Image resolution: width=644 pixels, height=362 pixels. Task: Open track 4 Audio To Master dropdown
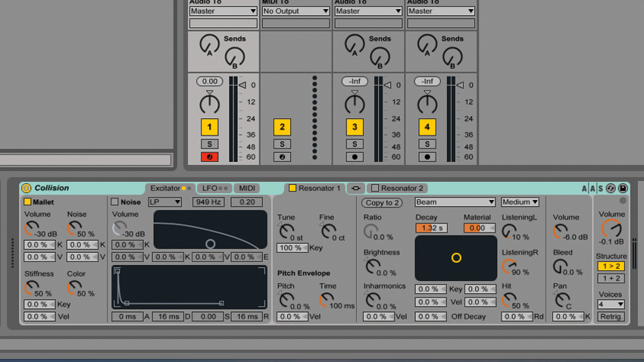(x=441, y=11)
